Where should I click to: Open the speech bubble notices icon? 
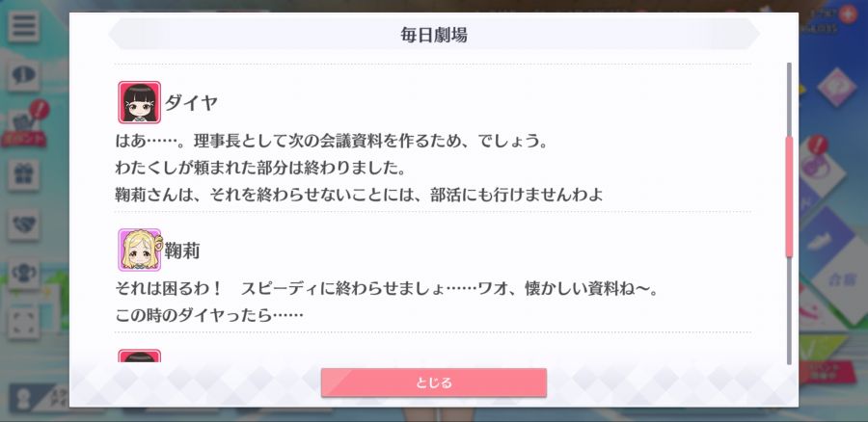pos(23,76)
